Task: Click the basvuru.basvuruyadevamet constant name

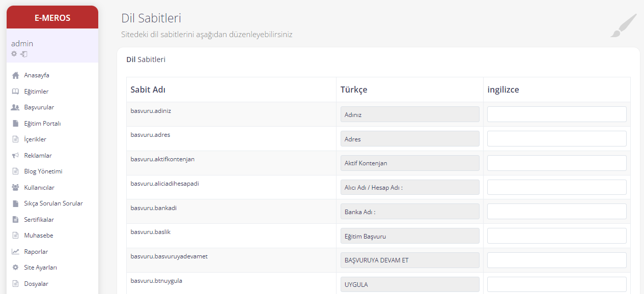Action: pyautogui.click(x=169, y=256)
